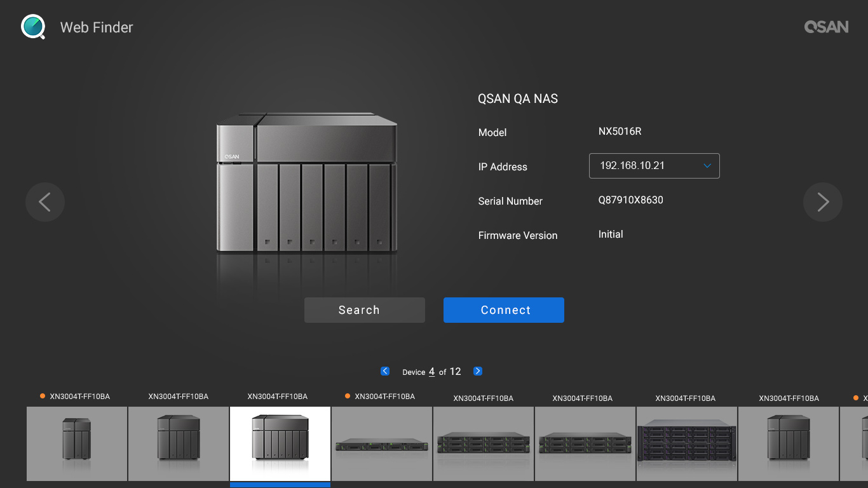Screen dimensions: 868x488
Task: Click small blue next-device pager arrow
Action: (478, 371)
